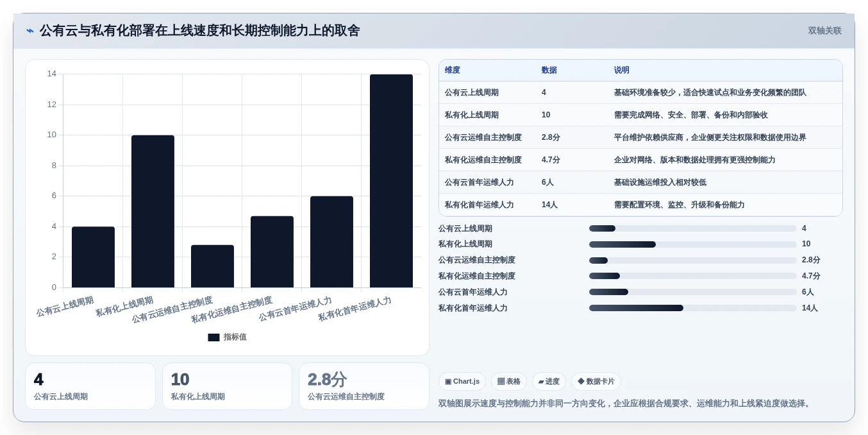
Task: Click the 公有云上线周期 x-axis label
Action: click(x=65, y=307)
